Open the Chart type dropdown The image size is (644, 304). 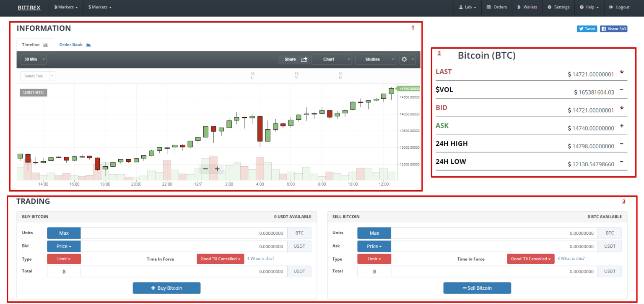click(x=332, y=60)
